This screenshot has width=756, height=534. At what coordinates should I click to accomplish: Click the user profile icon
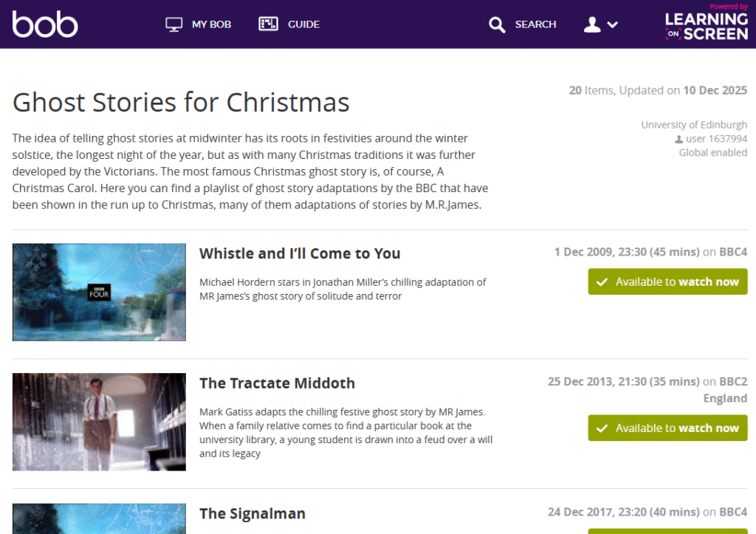coord(592,24)
